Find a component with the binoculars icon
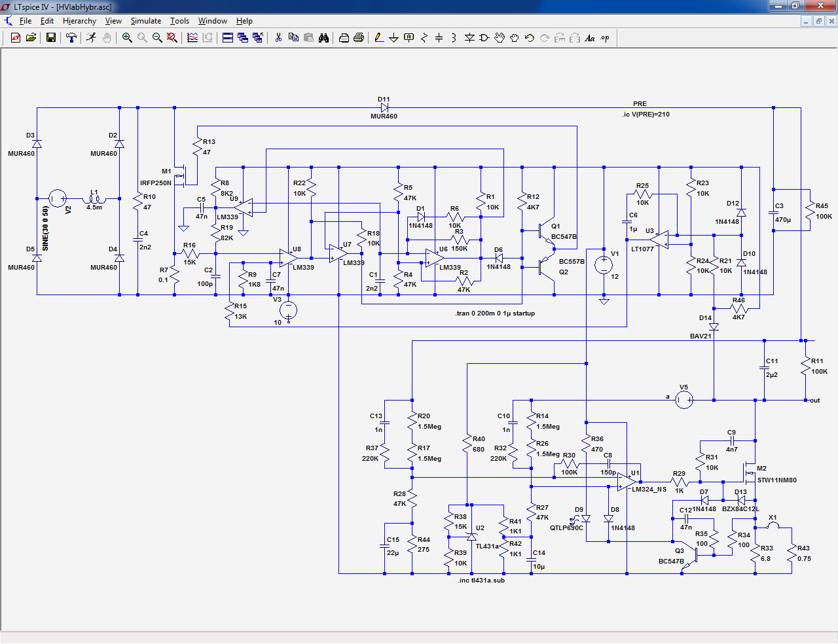The height and width of the screenshot is (644, 838). point(323,38)
